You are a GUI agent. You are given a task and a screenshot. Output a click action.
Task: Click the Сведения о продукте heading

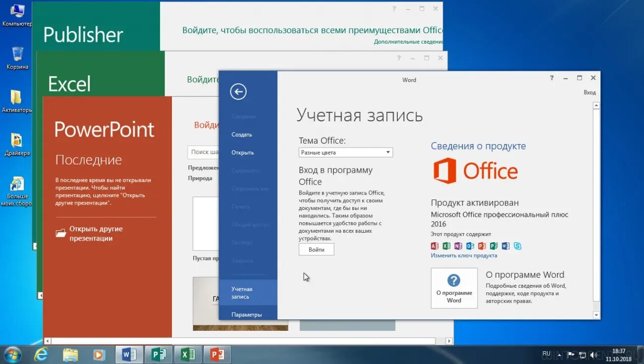pyautogui.click(x=478, y=146)
